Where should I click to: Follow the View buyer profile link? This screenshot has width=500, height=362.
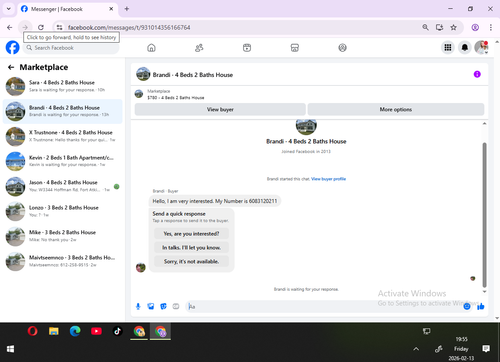328,179
